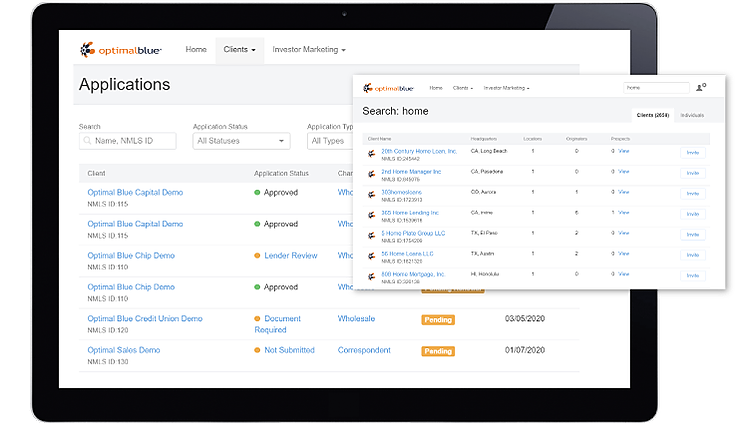Screen dimensions: 752x423
Task: Open the Clients menu in the main navigation
Action: coord(240,49)
